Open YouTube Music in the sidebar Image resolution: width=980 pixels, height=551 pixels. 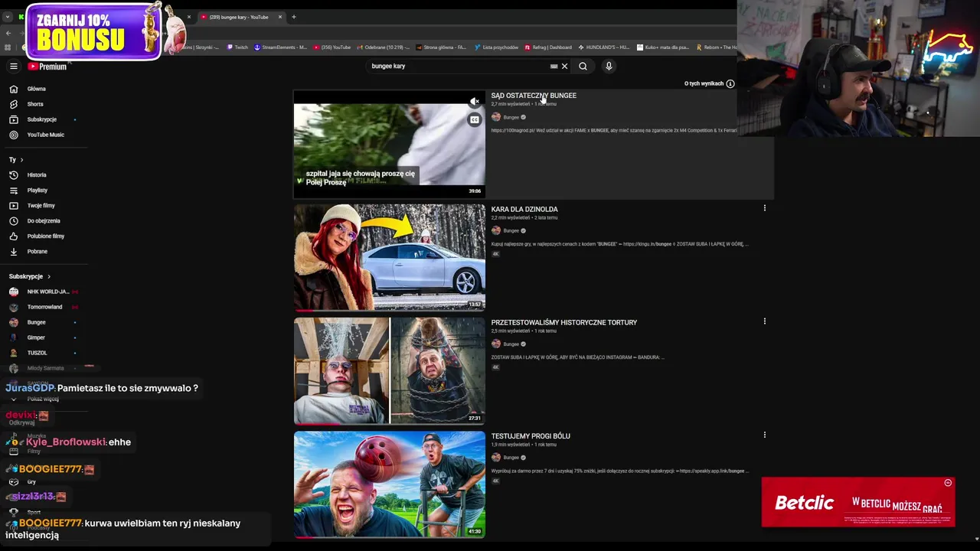[45, 135]
